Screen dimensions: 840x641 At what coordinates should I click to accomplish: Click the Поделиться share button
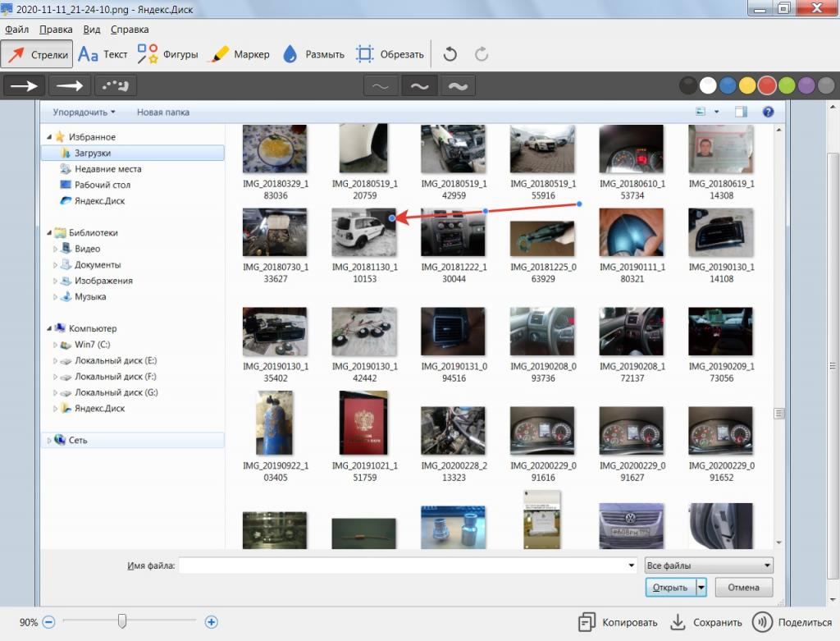792,622
